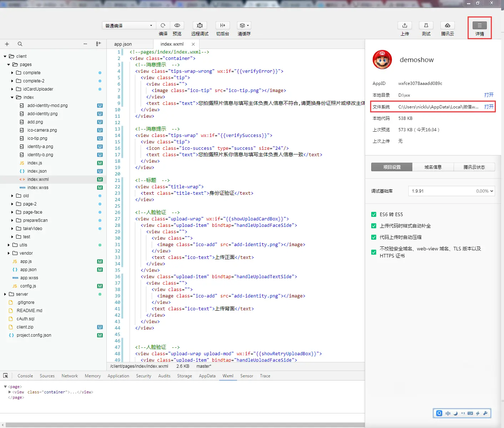Screen dimensions: 504x428
Task: Click the compile refresh icon
Action: coord(163,25)
